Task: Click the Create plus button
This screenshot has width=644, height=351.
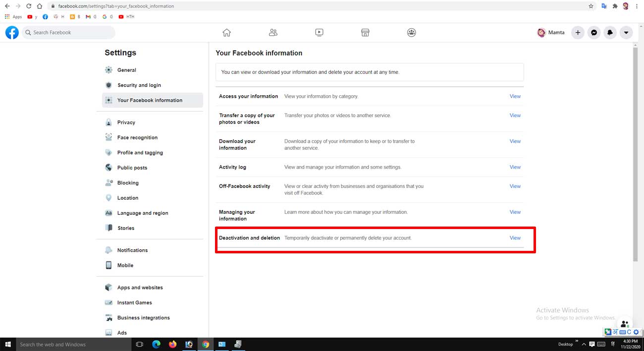Action: coord(578,33)
